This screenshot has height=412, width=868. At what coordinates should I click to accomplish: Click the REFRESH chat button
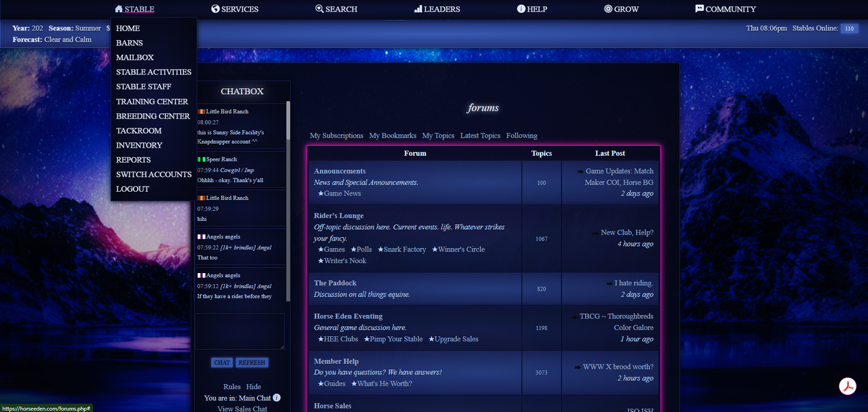coord(252,363)
